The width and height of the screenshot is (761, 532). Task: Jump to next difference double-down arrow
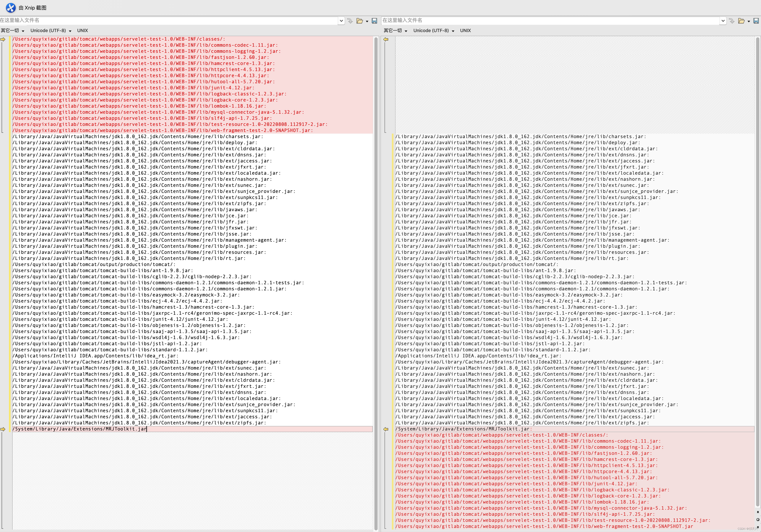point(758,527)
